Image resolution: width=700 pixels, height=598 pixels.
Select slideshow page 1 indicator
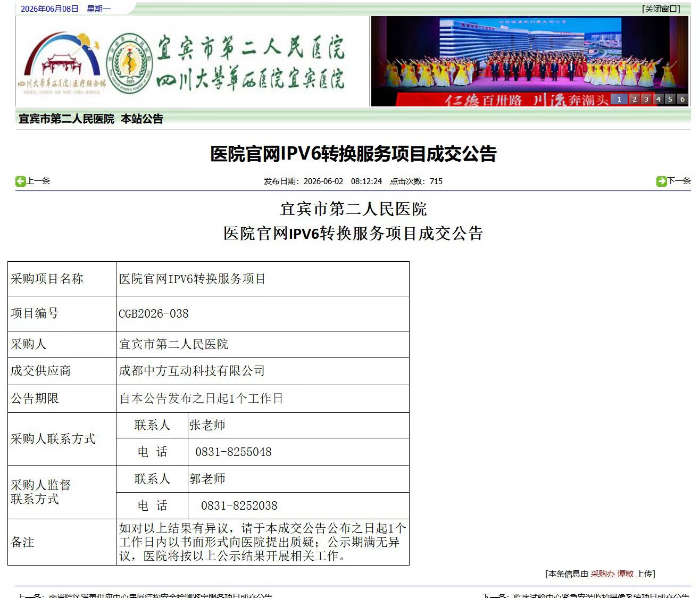(619, 99)
